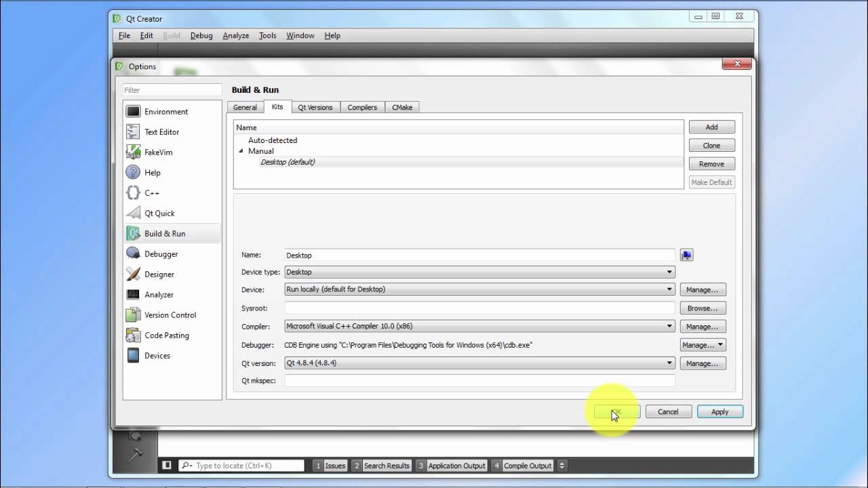Open the Compiler dropdown
868x488 pixels.
coord(479,326)
